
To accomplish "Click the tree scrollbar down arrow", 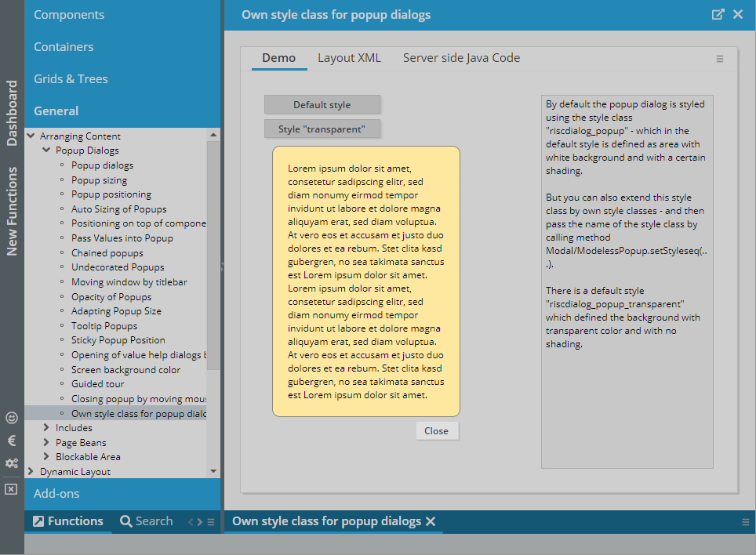I will (213, 471).
